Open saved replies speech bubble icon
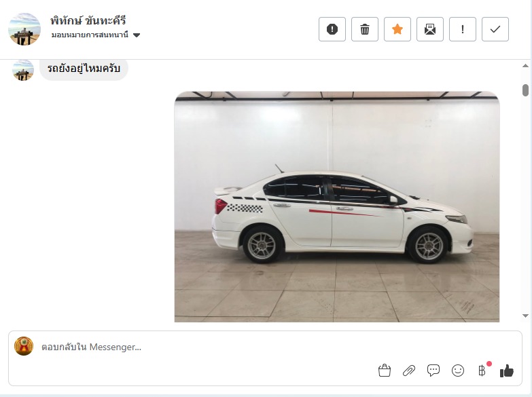Viewport: 532px width, 397px height. 433,371
